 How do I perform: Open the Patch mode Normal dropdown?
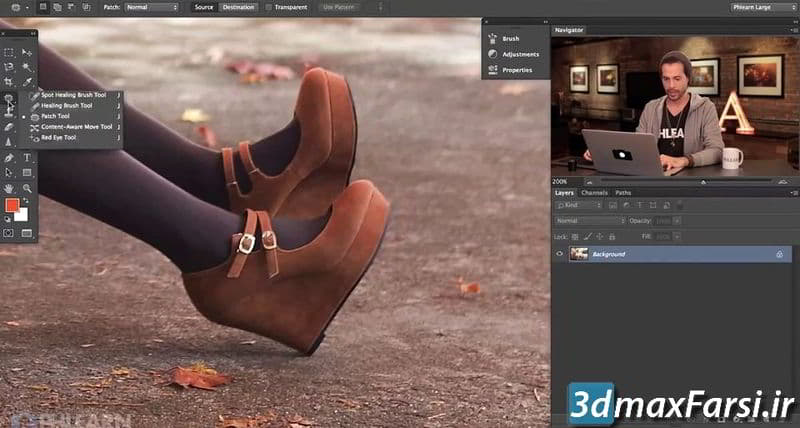(x=152, y=8)
